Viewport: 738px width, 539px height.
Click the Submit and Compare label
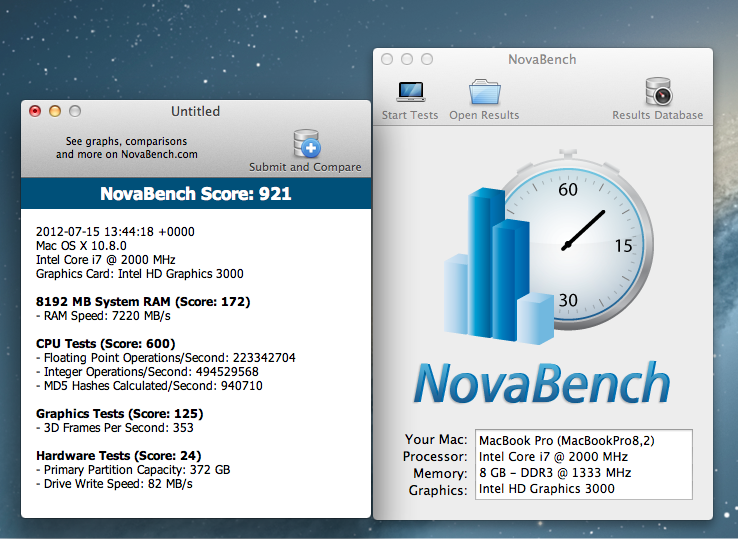[x=305, y=167]
